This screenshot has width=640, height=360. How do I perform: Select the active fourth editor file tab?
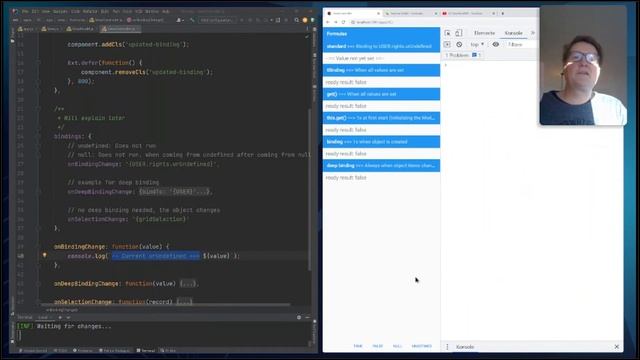(x=120, y=29)
